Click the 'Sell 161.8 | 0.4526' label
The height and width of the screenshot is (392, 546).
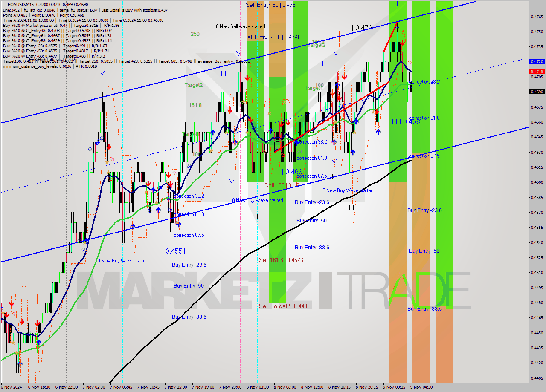coord(281,260)
